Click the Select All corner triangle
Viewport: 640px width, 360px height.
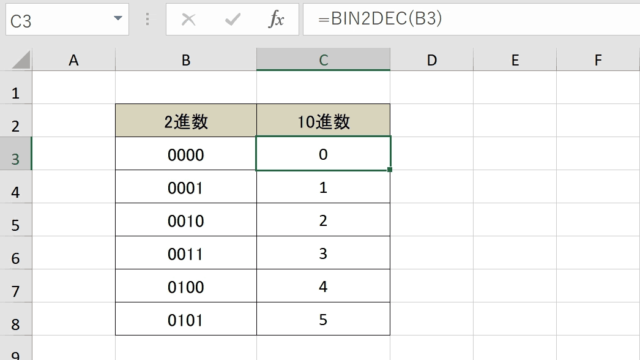[21, 60]
